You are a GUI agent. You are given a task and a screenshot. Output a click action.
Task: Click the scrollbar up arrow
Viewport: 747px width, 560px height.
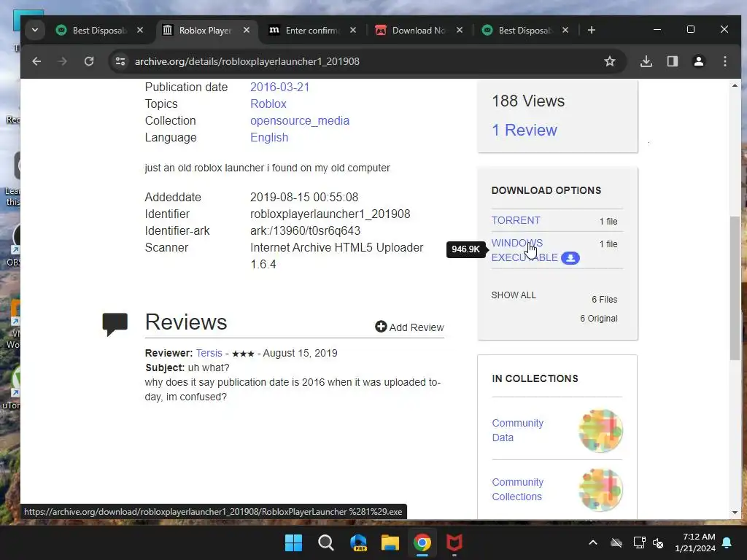(x=735, y=86)
